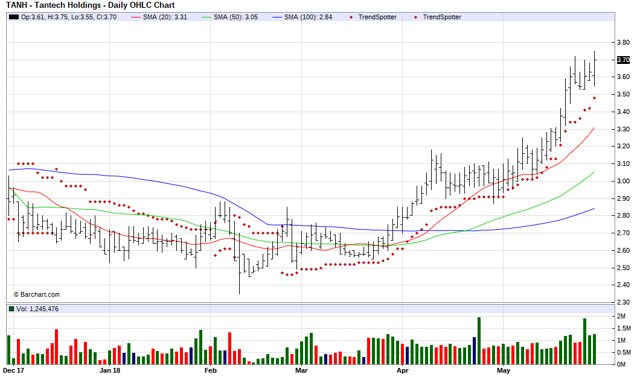Click the green Vol legend square
This screenshot has height=389, width=640.
[11, 309]
